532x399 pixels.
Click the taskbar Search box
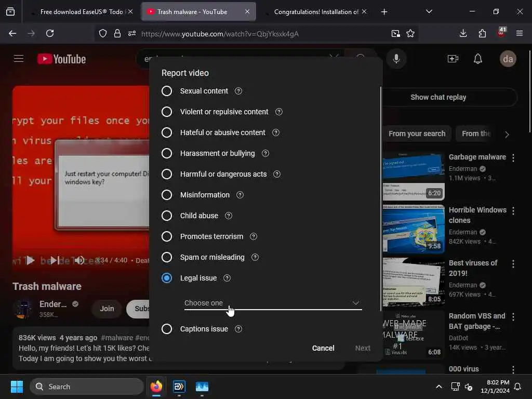coord(87,387)
